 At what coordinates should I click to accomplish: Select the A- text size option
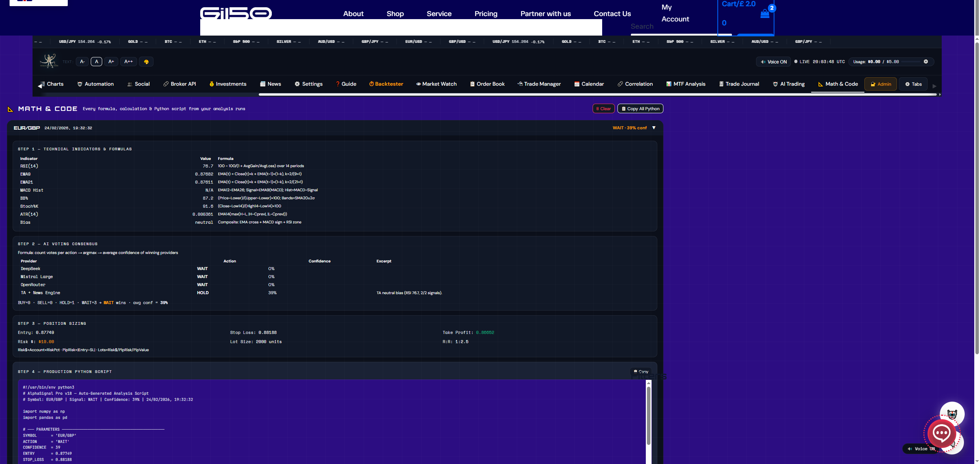coord(82,62)
